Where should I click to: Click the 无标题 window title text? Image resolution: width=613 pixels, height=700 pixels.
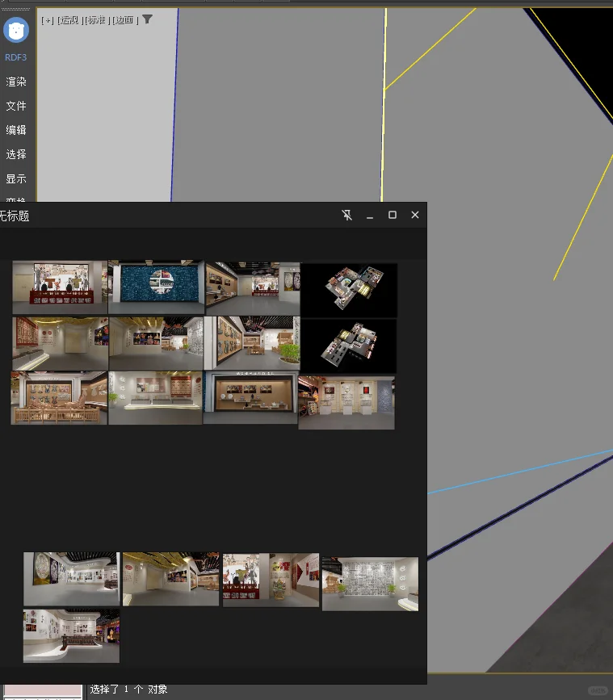(15, 216)
